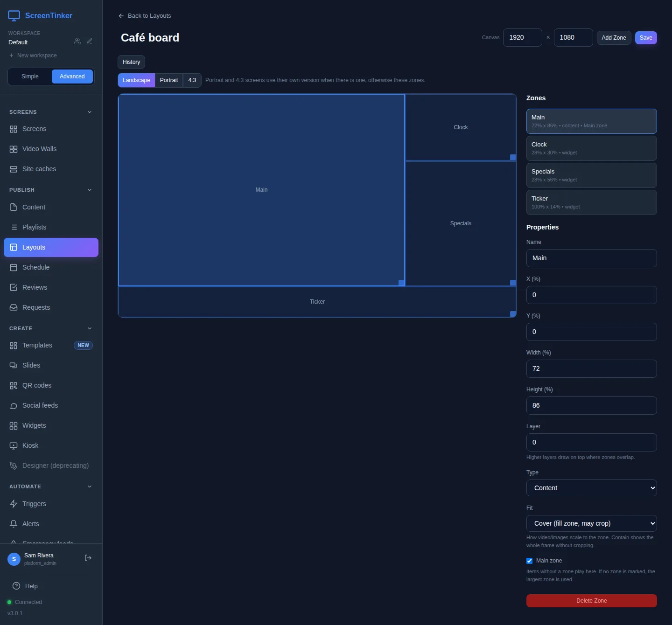Screen dimensions: 672x625
Task: Open the Fit dropdown showing Cover
Action: (591, 523)
